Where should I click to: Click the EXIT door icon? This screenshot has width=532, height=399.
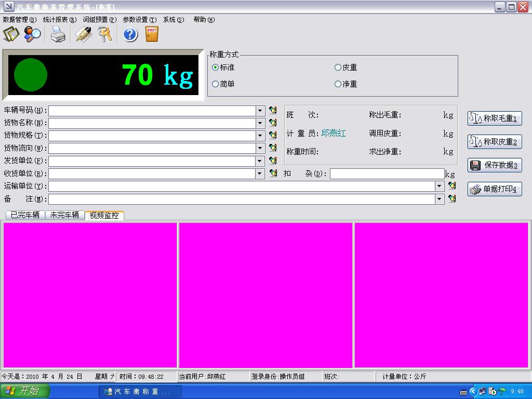tap(152, 35)
